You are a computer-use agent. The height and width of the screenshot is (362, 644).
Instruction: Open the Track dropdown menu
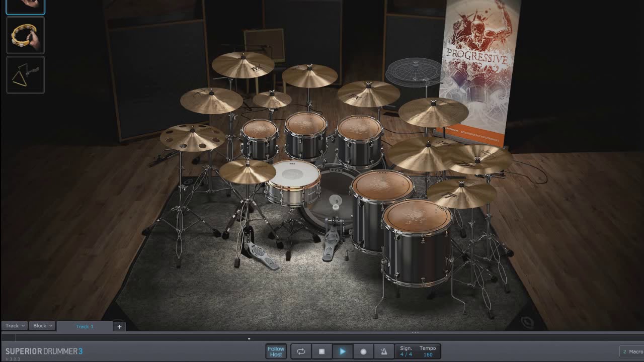[x=15, y=326]
